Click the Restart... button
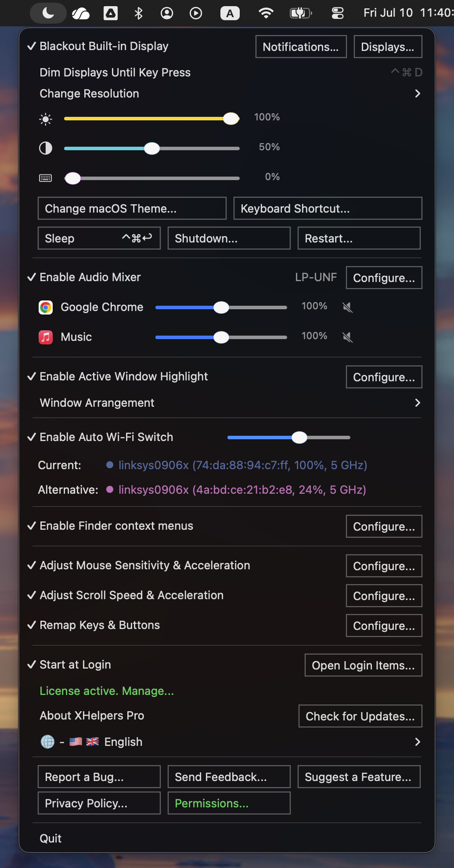This screenshot has width=454, height=868. click(x=359, y=238)
